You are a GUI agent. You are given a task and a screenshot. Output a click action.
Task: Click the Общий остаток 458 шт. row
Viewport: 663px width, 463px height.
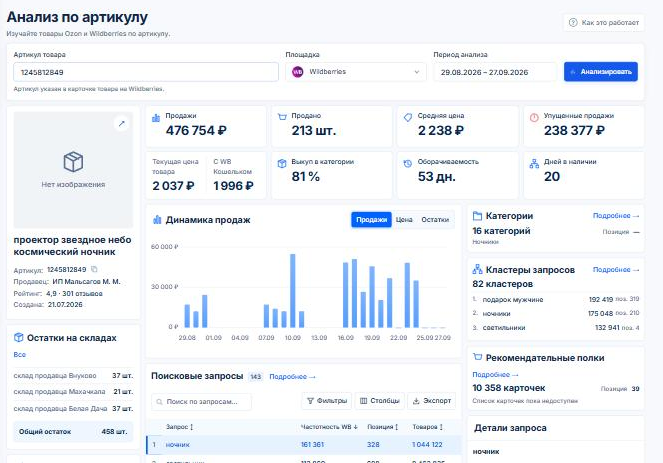73,432
